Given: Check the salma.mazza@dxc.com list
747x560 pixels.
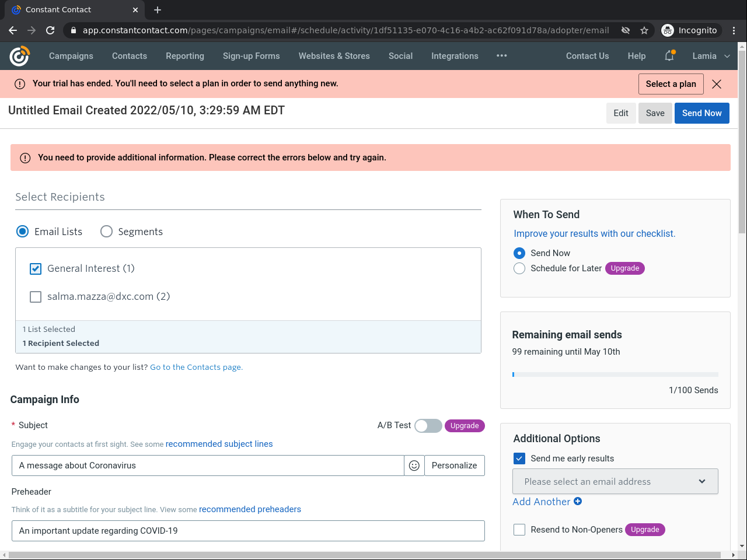Looking at the screenshot, I should pyautogui.click(x=36, y=297).
